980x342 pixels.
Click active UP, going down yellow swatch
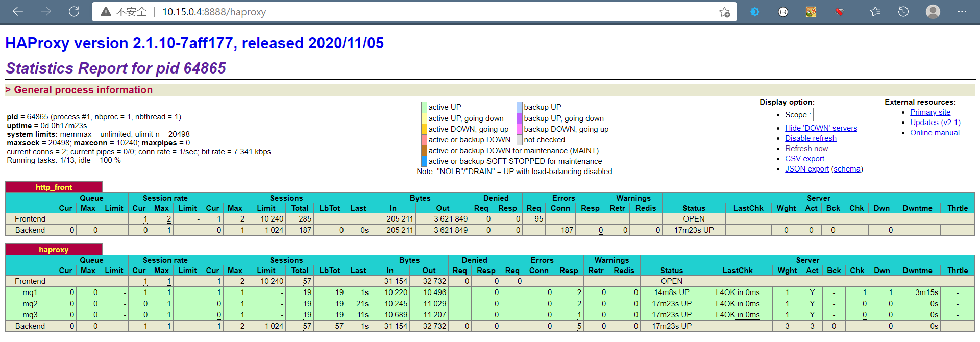(424, 118)
